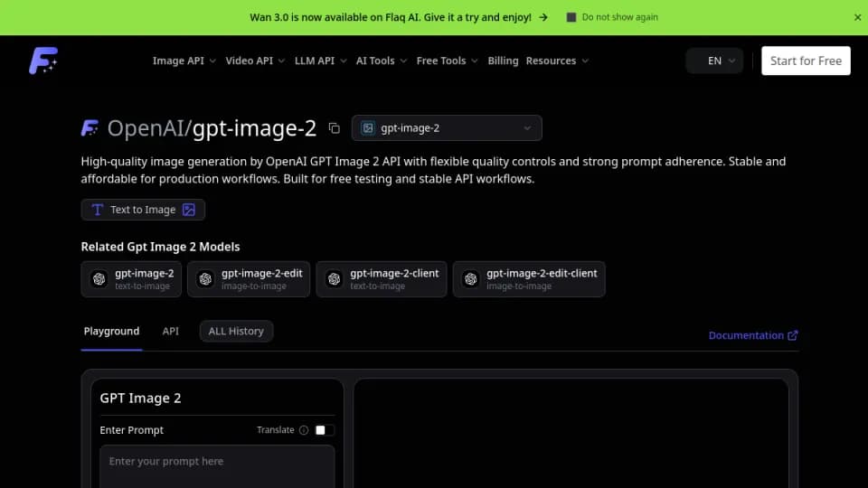Click the Flaq icon beside the OpenAI title
Screen dimensions: 868x488
point(90,128)
